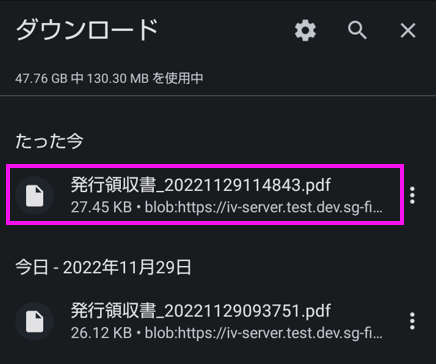Click the file icon beside 20221129093751.pdf
The width and height of the screenshot is (436, 364).
35,322
